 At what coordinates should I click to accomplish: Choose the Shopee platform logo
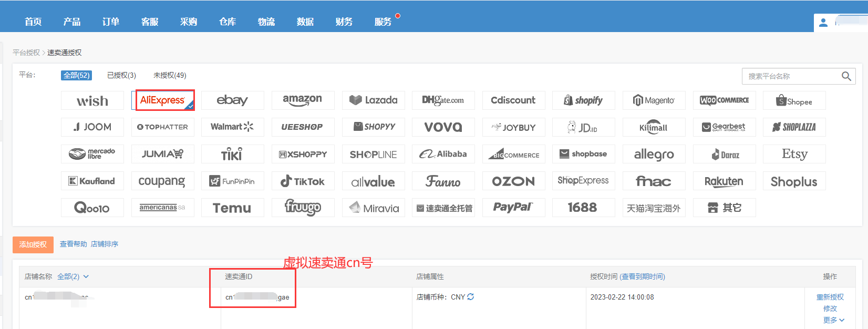(794, 100)
